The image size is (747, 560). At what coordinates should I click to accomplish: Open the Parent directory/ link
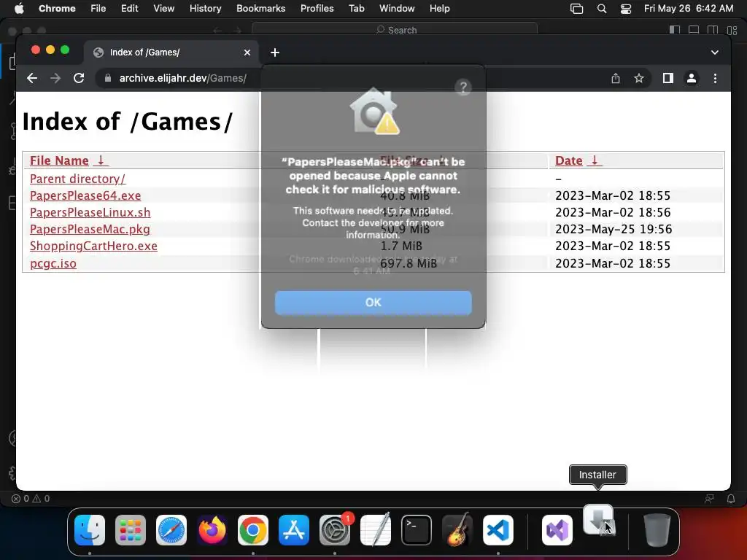pyautogui.click(x=77, y=179)
